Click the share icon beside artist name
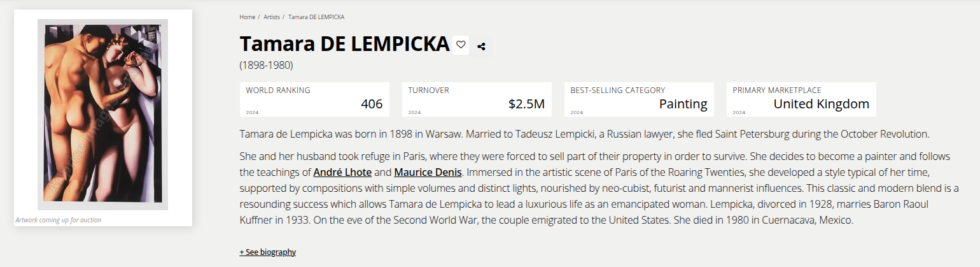 (x=481, y=46)
